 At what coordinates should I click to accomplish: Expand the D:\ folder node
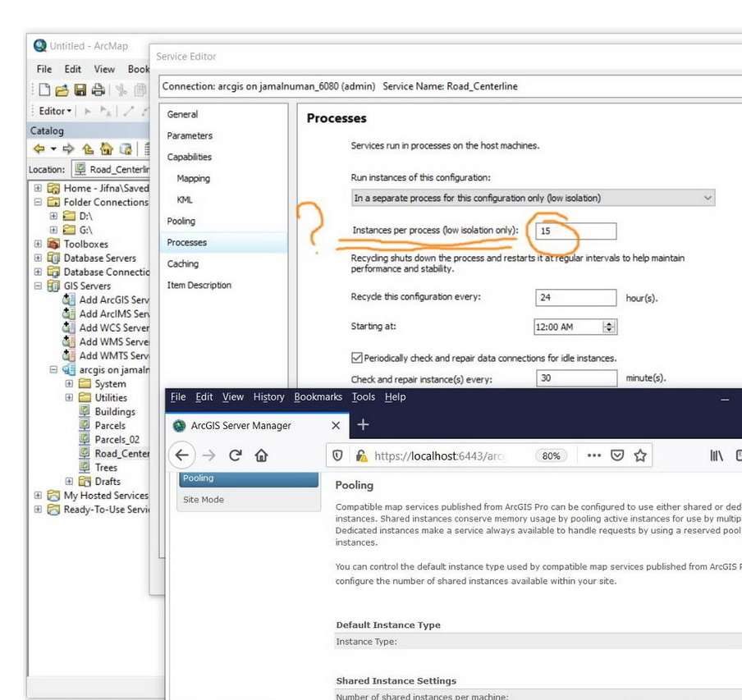(53, 216)
